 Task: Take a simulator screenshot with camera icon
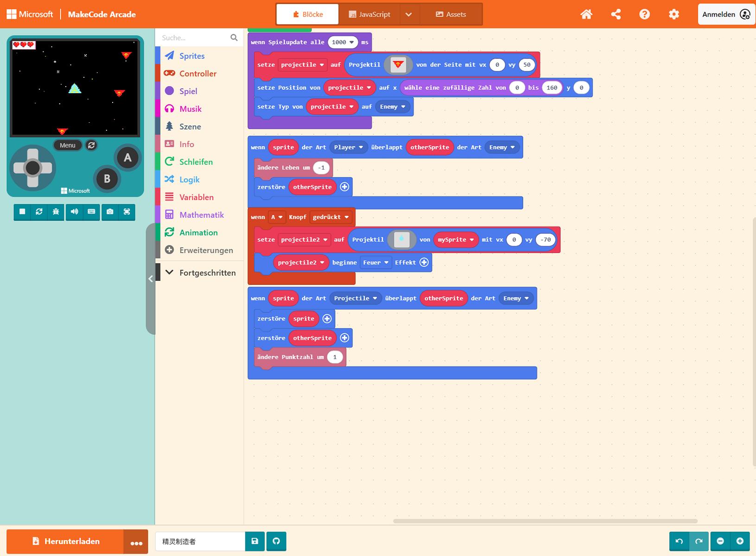point(110,212)
